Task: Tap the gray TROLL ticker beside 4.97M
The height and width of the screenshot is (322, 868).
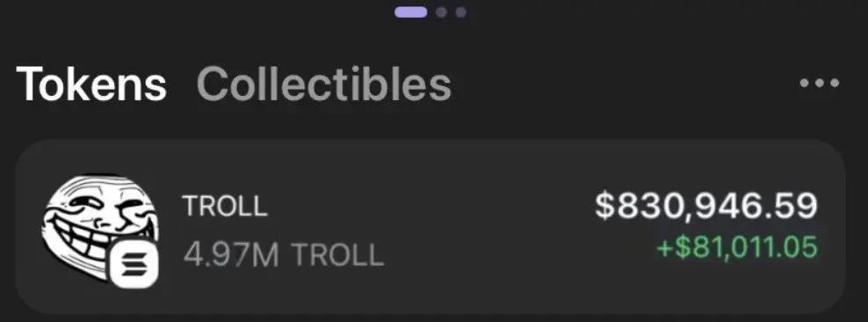Action: pos(337,255)
